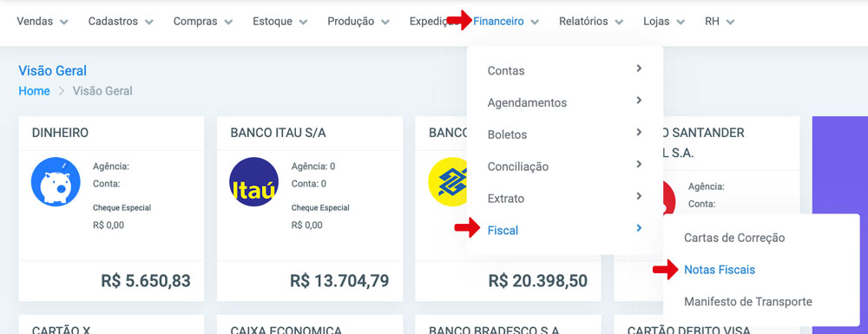Viewport: 868px width, 334px height.
Task: Open the RH menu
Action: (x=719, y=22)
